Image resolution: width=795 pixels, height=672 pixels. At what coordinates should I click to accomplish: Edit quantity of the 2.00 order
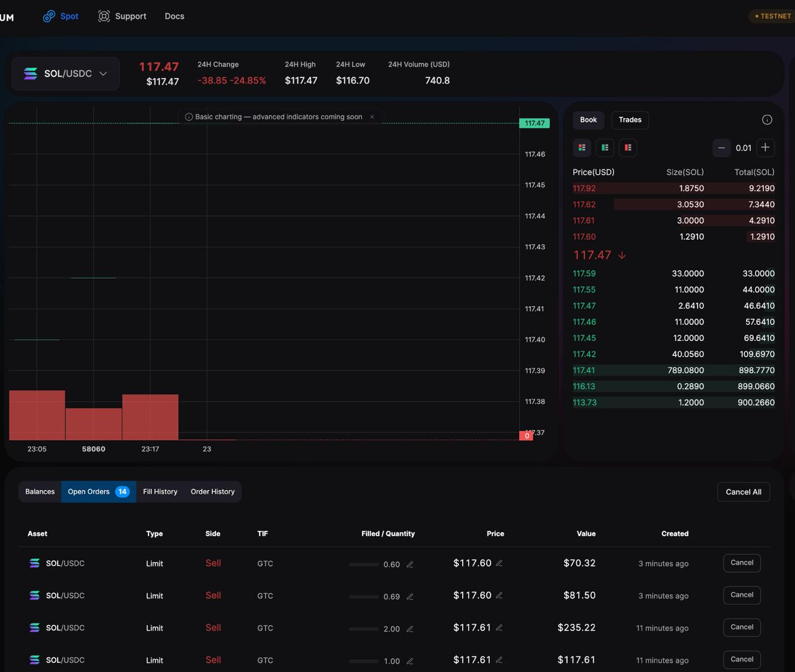point(410,629)
